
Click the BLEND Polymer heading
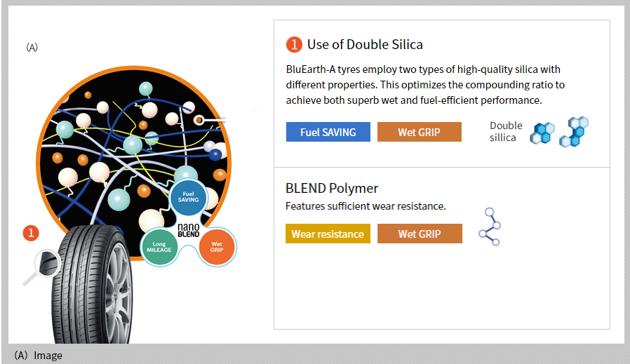(x=332, y=188)
